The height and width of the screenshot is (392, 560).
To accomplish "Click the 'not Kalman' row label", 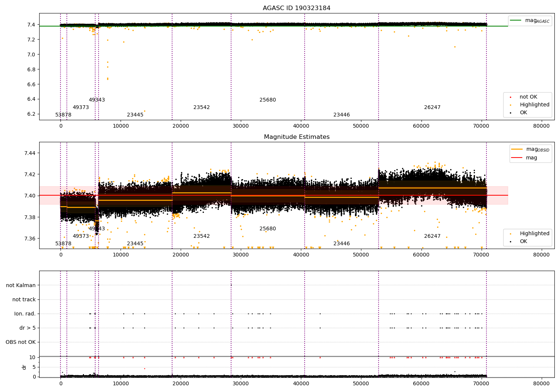I will [x=21, y=286].
